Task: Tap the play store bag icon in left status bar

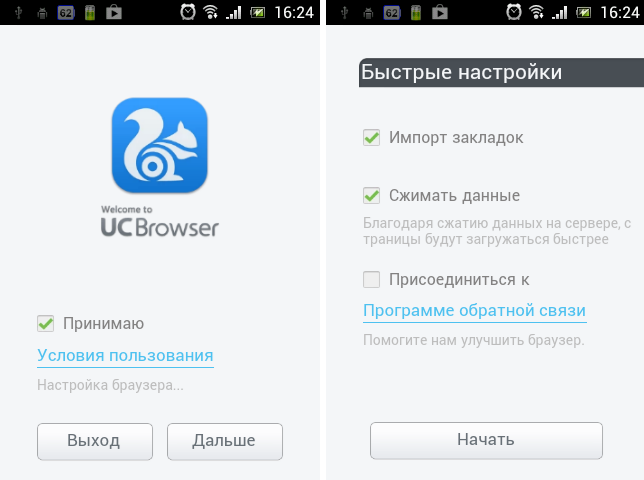Action: 114,13
